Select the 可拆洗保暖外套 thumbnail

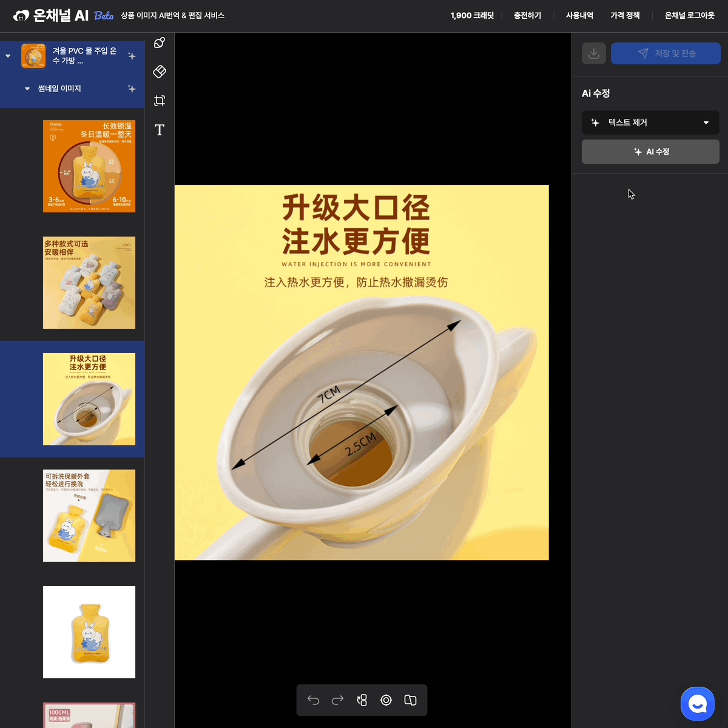point(89,516)
